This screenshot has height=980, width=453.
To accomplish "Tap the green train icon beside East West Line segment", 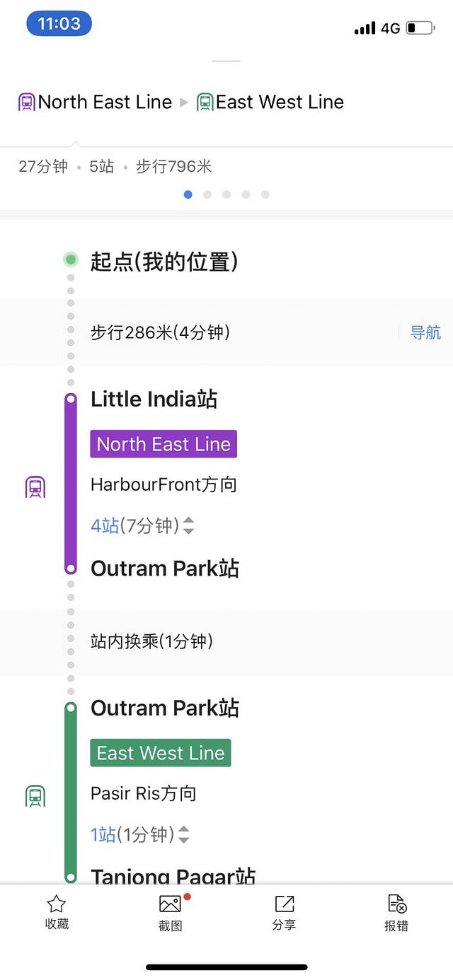I will pyautogui.click(x=35, y=796).
